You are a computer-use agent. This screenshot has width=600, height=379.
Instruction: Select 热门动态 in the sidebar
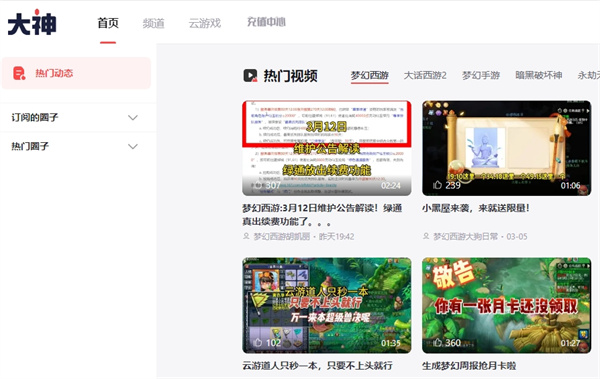[x=77, y=73]
